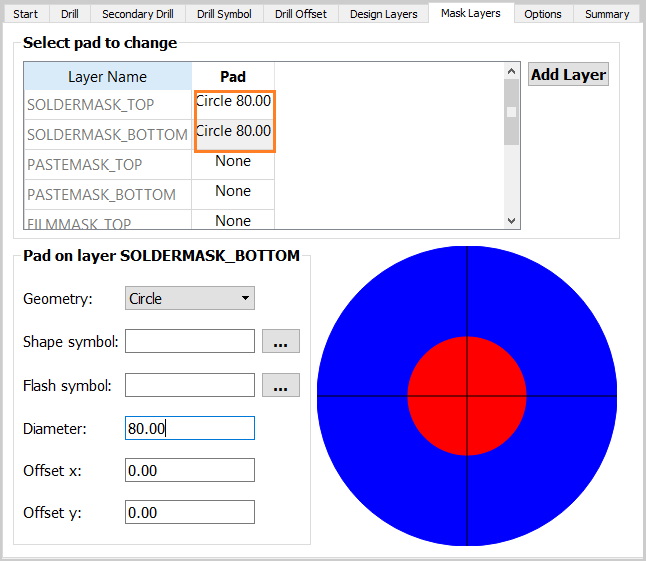Go to Secondary Drill tab

(138, 14)
